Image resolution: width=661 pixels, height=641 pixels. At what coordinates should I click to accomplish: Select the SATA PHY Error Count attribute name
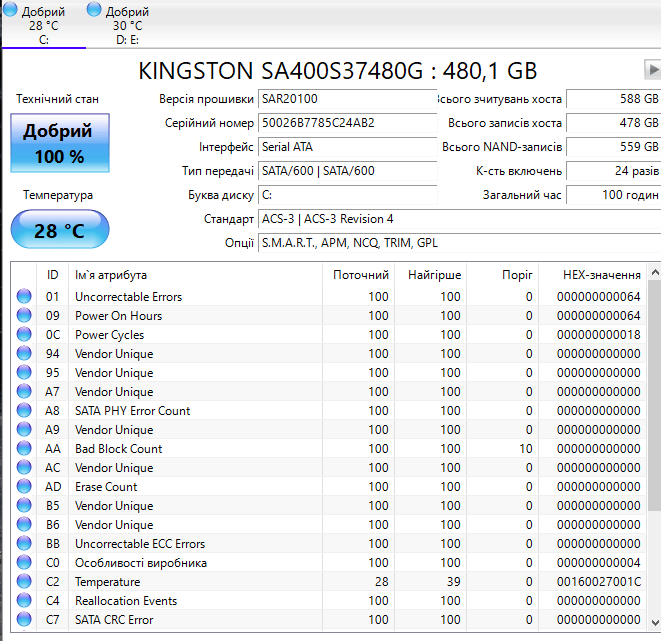coord(132,410)
